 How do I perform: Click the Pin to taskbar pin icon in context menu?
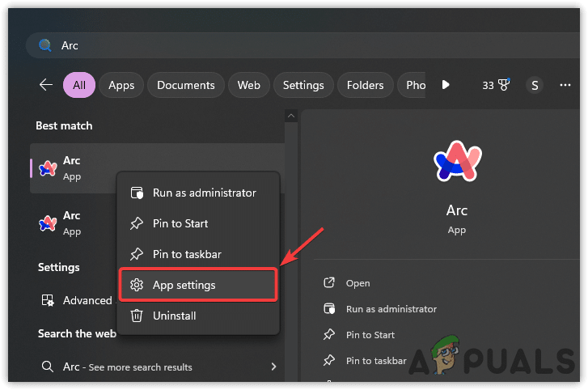click(137, 254)
